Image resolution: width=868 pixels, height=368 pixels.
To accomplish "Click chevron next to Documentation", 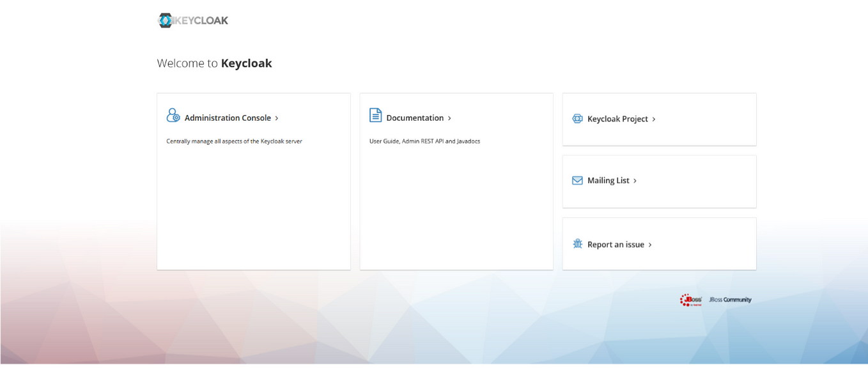I will (449, 118).
